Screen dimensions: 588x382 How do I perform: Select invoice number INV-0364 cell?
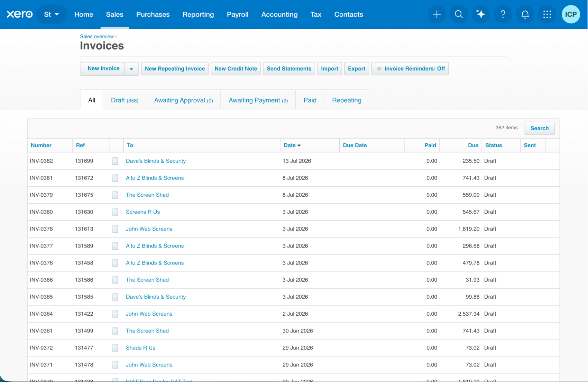pos(42,314)
